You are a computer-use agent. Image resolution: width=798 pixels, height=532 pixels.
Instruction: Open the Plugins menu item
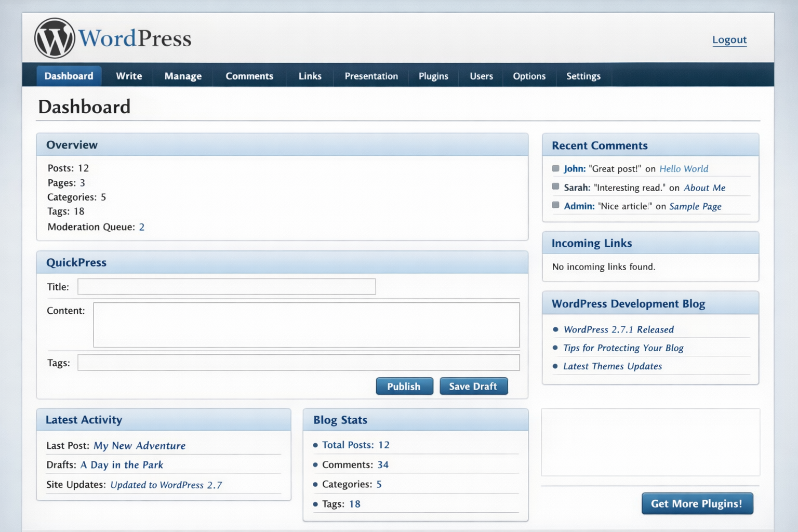point(433,76)
